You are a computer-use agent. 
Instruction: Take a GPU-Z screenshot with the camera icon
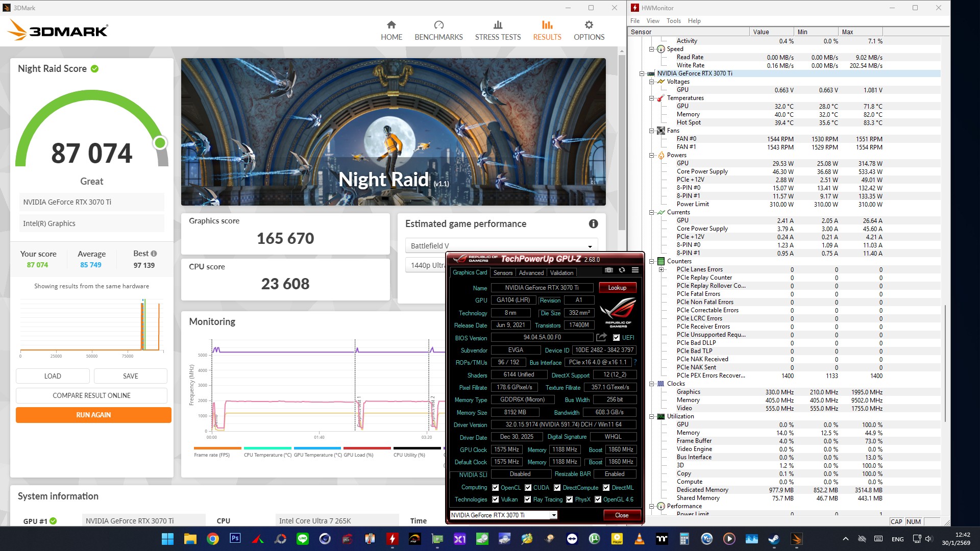pos(608,270)
